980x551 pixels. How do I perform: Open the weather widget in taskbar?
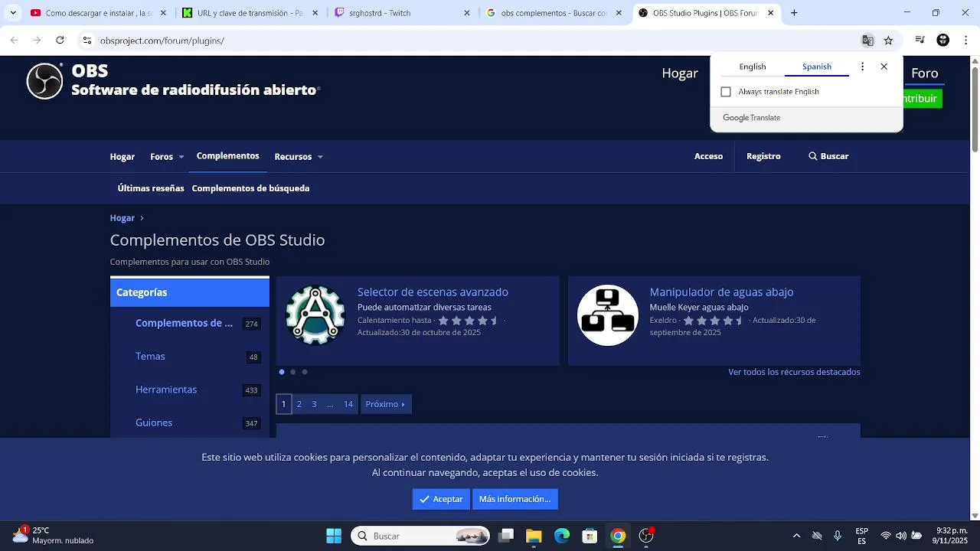coord(52,535)
